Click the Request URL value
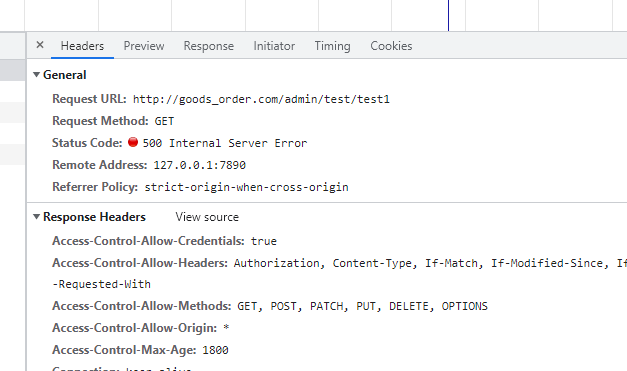This screenshot has height=371, width=627. (261, 99)
